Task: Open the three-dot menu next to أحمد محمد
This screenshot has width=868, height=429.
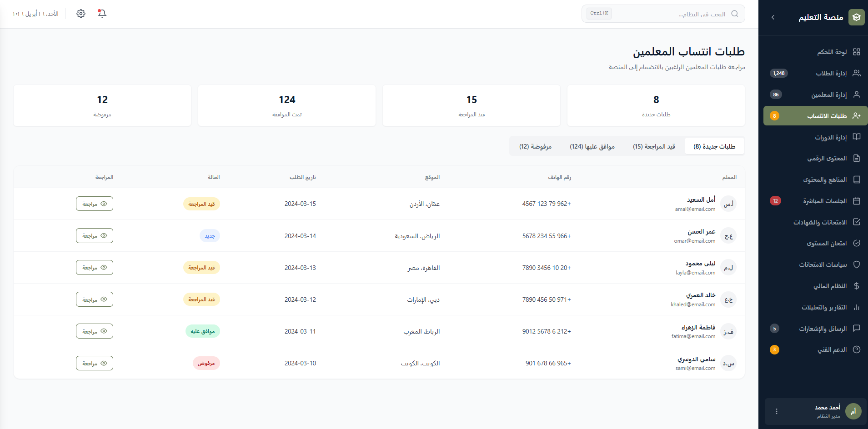Action: 776,411
